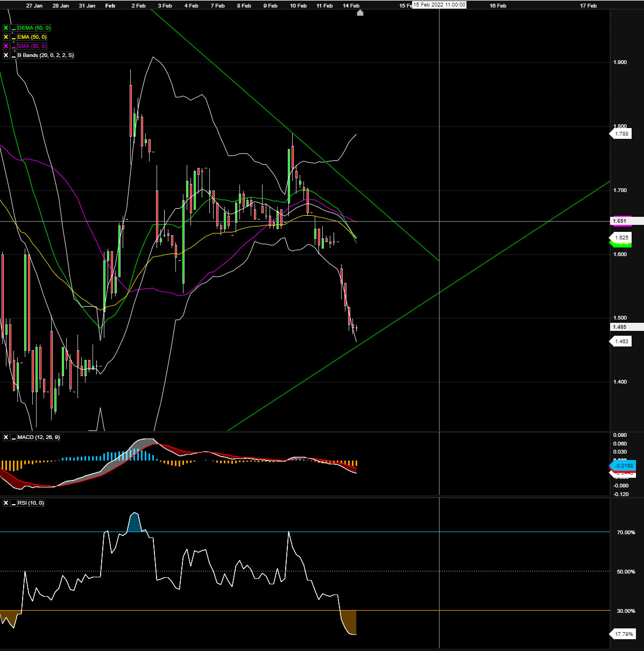Hide the SMA line via minimize icon
Screen dimensions: 644x651
[13, 46]
